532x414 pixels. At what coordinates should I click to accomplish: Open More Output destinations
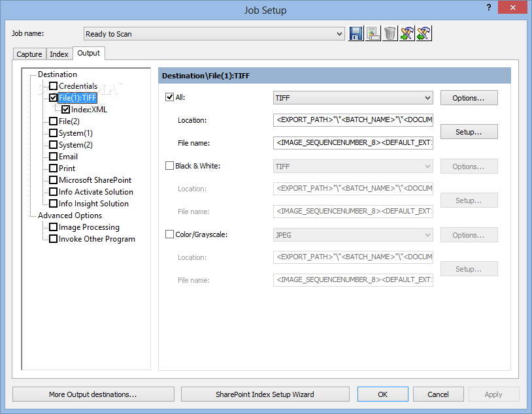point(93,394)
